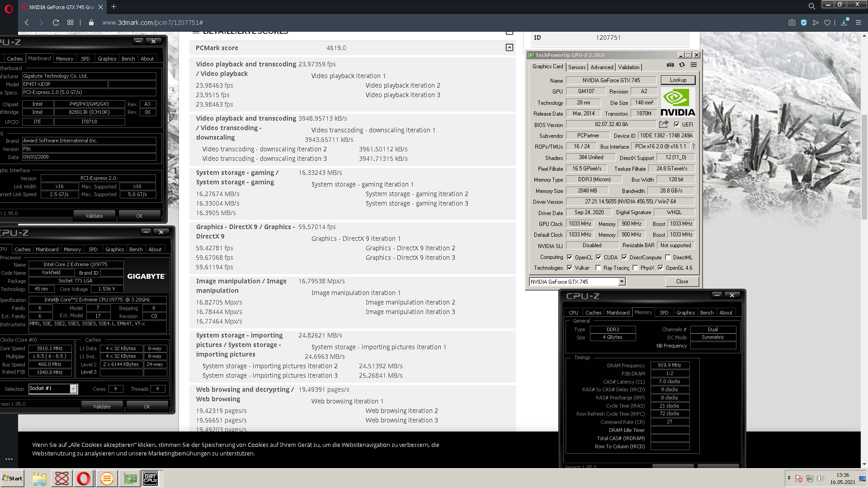Open the Windows Start button
868x488 pixels.
coord(12,479)
